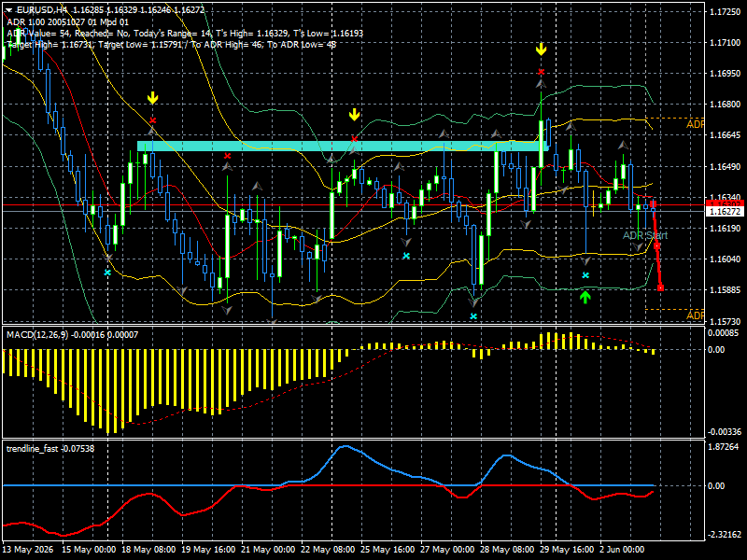
Task: Click the '18 May 08:00' time label
Action: (x=148, y=550)
